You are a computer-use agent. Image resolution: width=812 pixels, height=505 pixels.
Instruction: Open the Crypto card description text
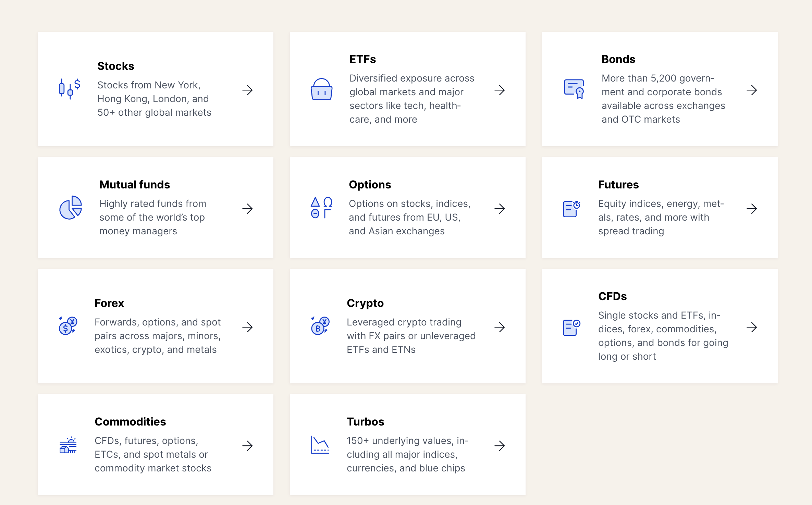click(411, 336)
